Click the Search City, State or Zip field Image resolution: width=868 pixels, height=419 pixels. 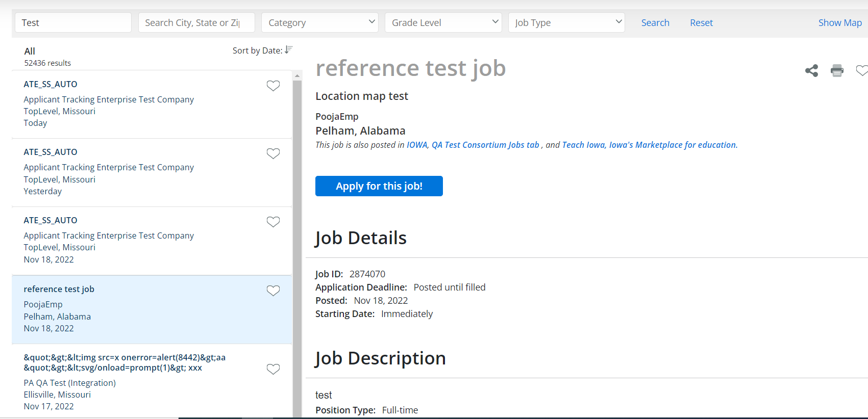(x=196, y=23)
